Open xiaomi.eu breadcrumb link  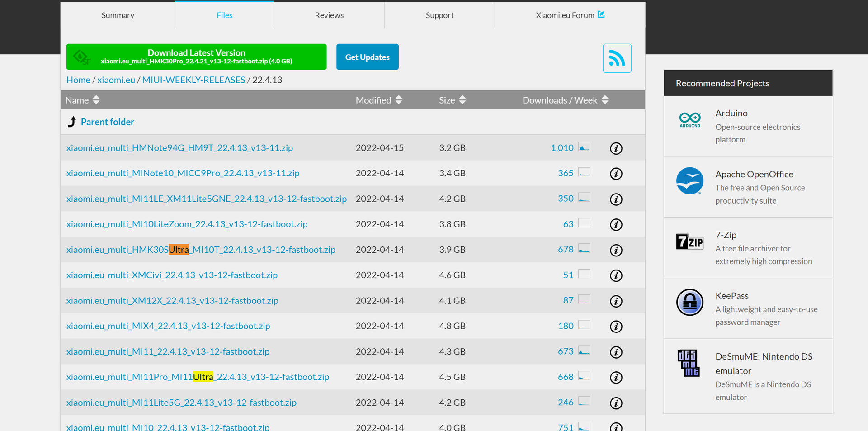(x=116, y=80)
